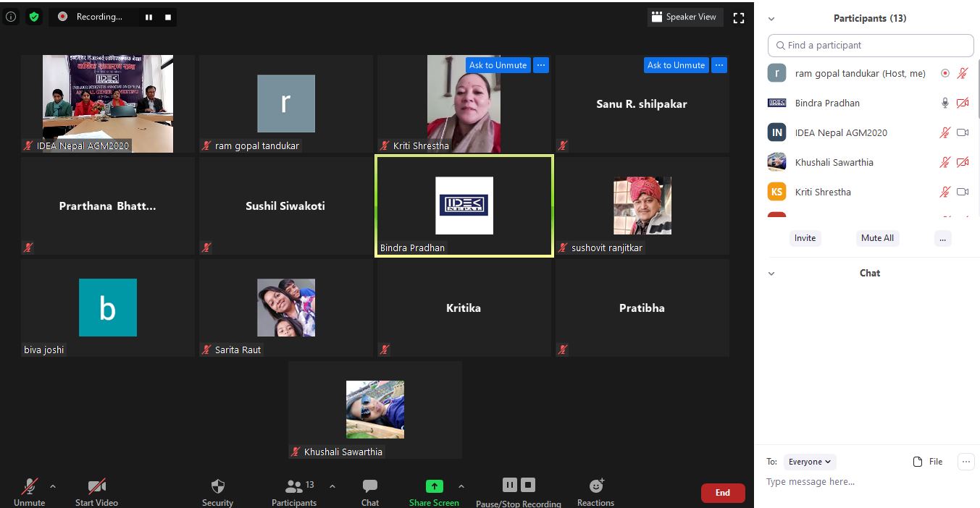Collapse the Participants panel chevron
This screenshot has width=980, height=508.
point(771,19)
